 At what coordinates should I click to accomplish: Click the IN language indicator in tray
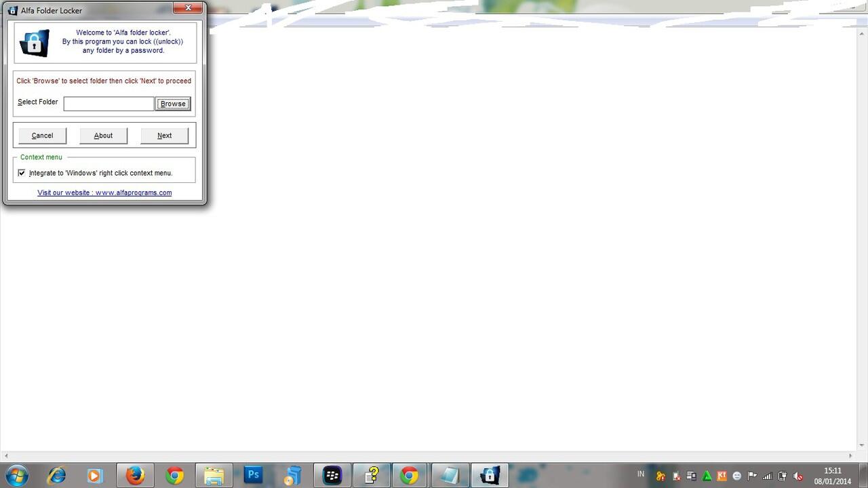click(641, 474)
